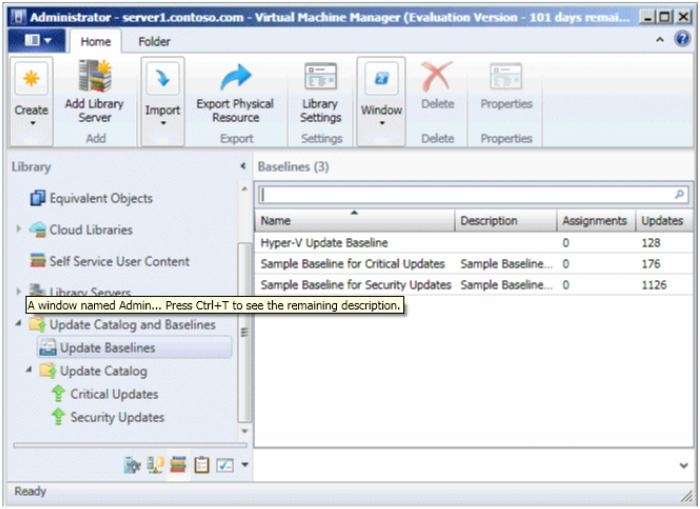The image size is (700, 509).
Task: Expand the details pane chevron
Action: click(x=683, y=465)
